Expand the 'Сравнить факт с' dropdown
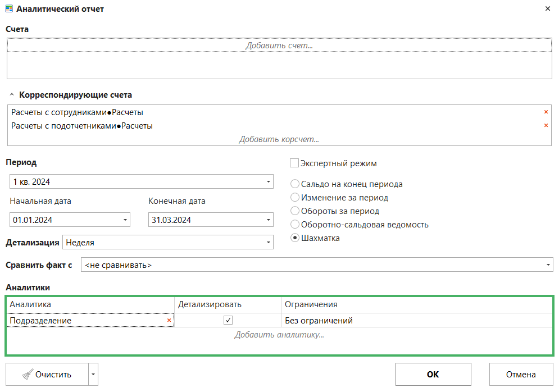This screenshot has width=559, height=392. [x=548, y=265]
